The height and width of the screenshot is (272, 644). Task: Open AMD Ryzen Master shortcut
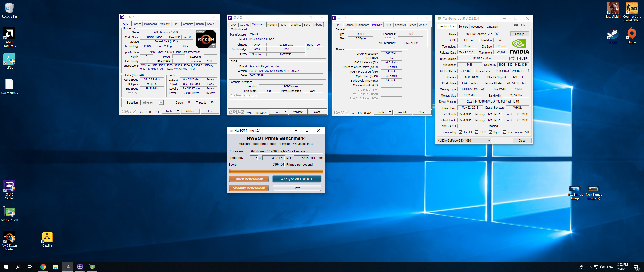coord(9,241)
